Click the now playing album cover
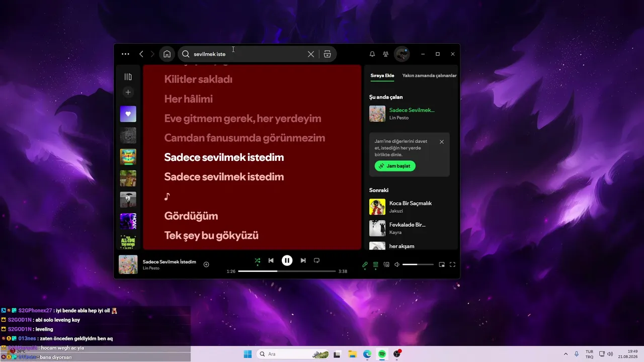644x362 pixels. [x=128, y=264]
